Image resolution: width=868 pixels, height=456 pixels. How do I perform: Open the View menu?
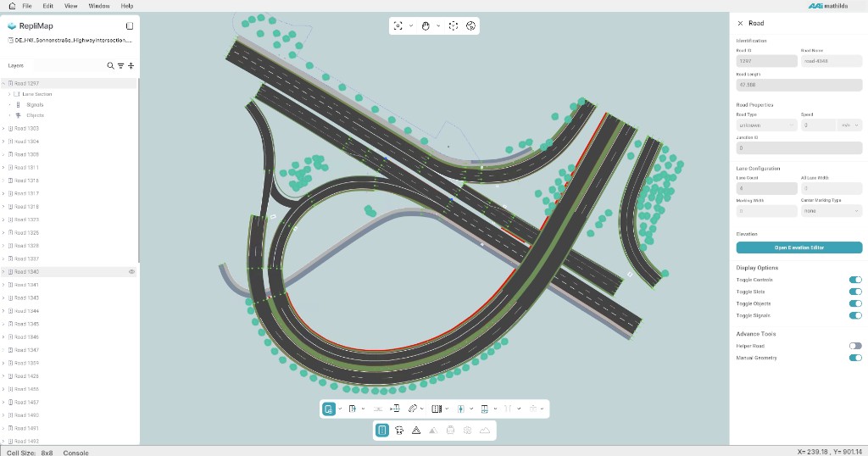71,6
